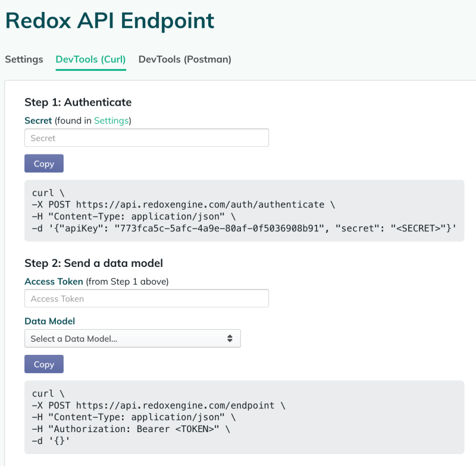476x466 pixels.
Task: Copy the endpoint curl command in Step 2
Action: [x=44, y=364]
